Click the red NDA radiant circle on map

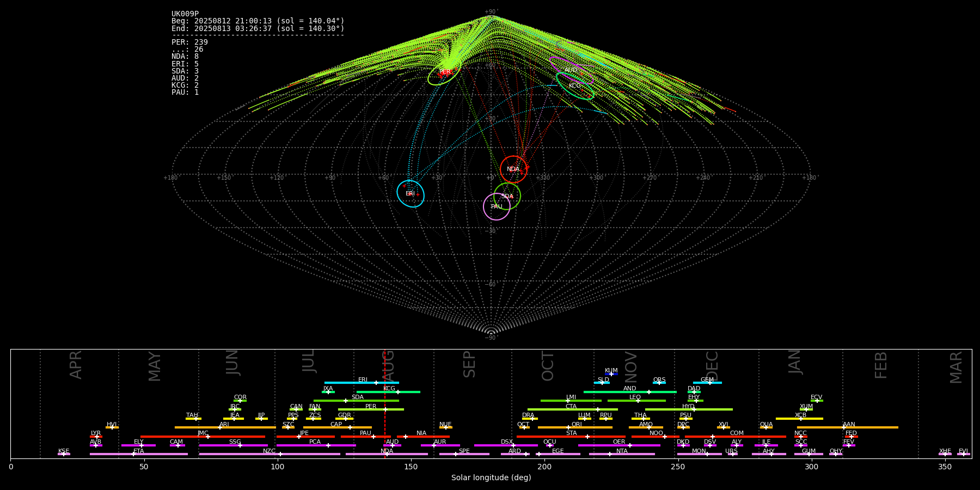[x=513, y=169]
